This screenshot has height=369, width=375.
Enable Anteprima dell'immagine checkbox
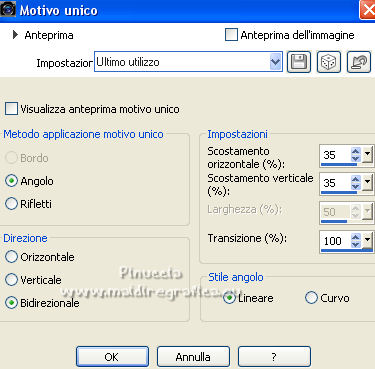(231, 35)
